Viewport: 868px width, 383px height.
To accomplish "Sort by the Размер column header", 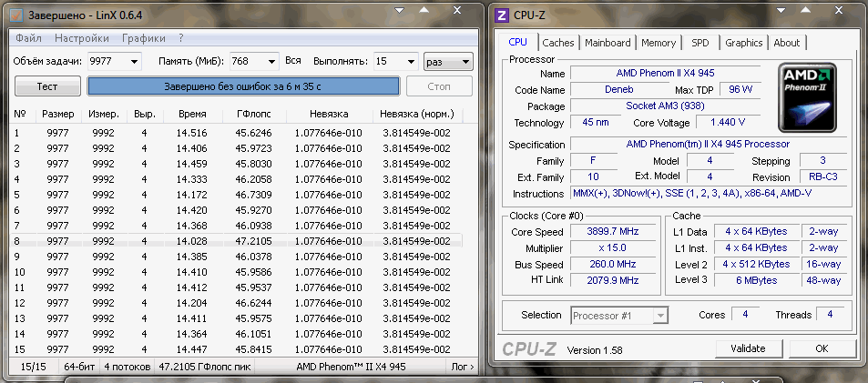I will [57, 115].
